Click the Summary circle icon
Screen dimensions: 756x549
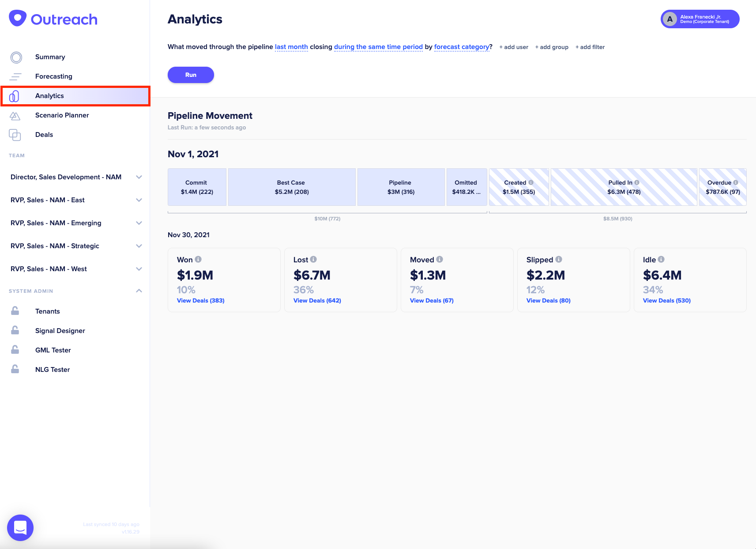pos(16,57)
